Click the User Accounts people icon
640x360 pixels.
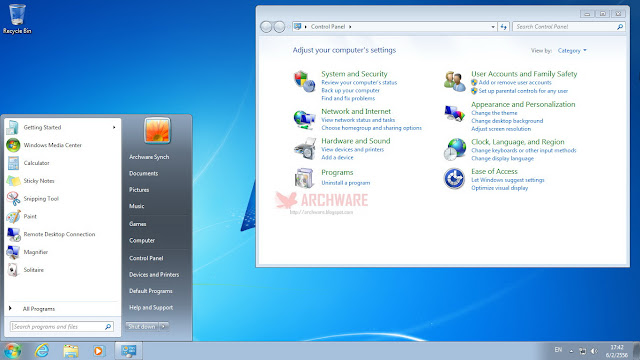pos(454,81)
